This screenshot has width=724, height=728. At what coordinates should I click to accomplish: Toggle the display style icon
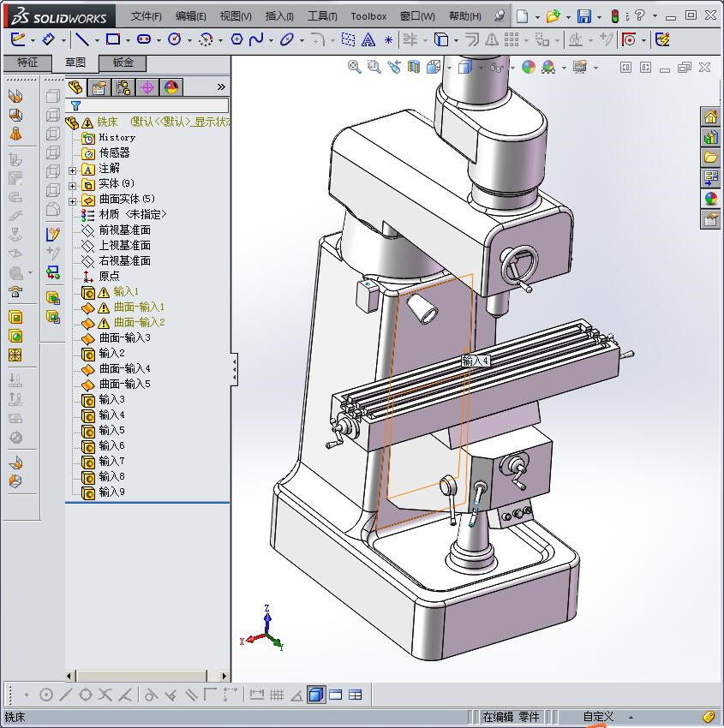[464, 67]
